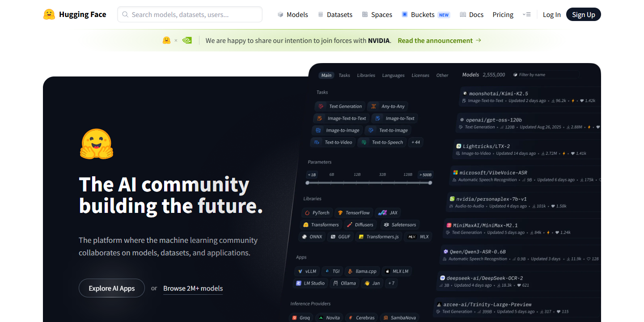The image size is (644, 322).
Task: Select the > 500B parameter bound
Action: (425, 174)
